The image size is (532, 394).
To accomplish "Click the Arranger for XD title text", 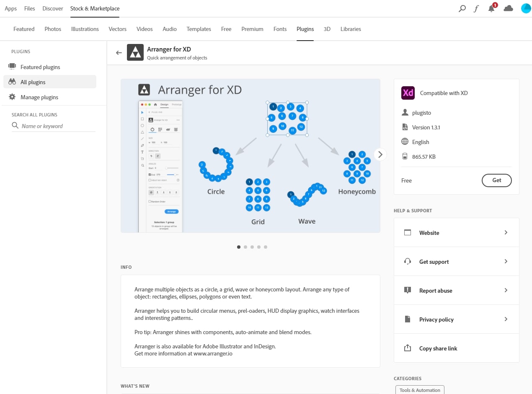I will [169, 49].
